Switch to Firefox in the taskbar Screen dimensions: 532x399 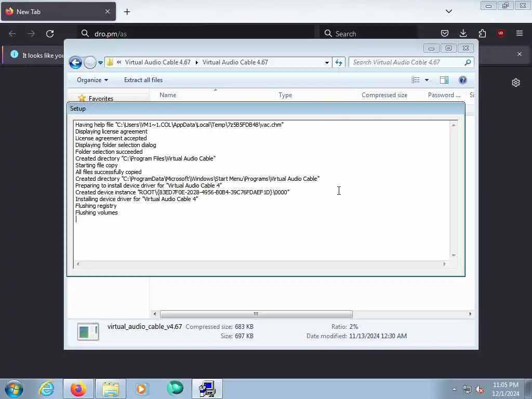tap(78, 389)
